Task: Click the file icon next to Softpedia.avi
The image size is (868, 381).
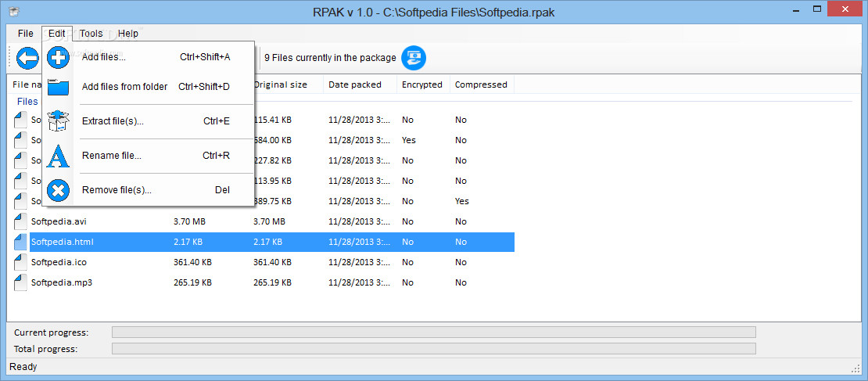Action: pos(20,221)
